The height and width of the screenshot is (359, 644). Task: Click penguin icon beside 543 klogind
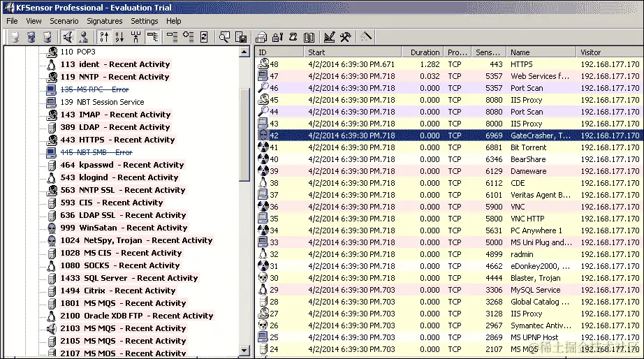[52, 177]
